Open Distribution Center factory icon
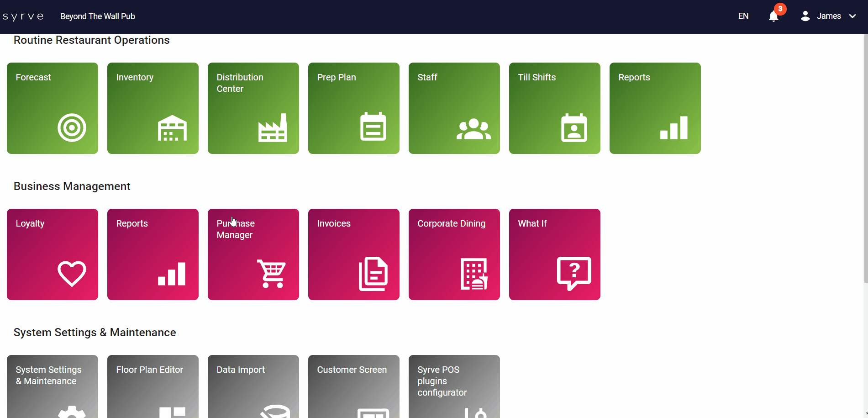 [x=273, y=128]
